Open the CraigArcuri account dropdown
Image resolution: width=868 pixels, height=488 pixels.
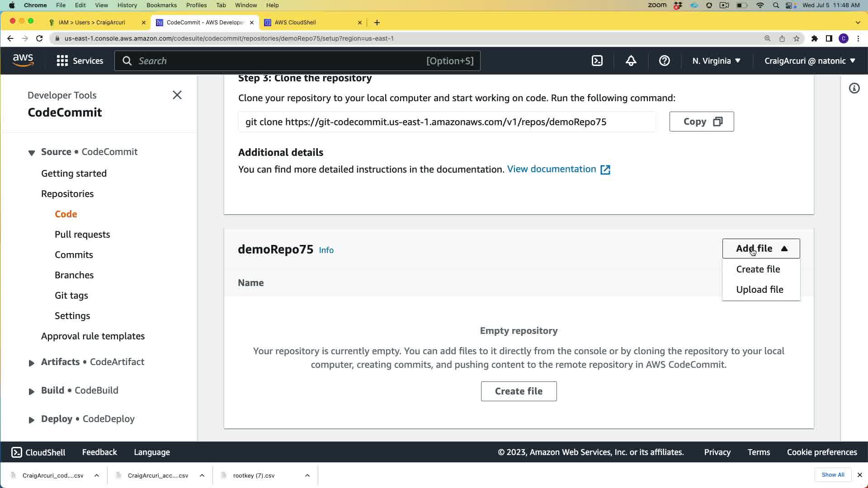point(810,61)
